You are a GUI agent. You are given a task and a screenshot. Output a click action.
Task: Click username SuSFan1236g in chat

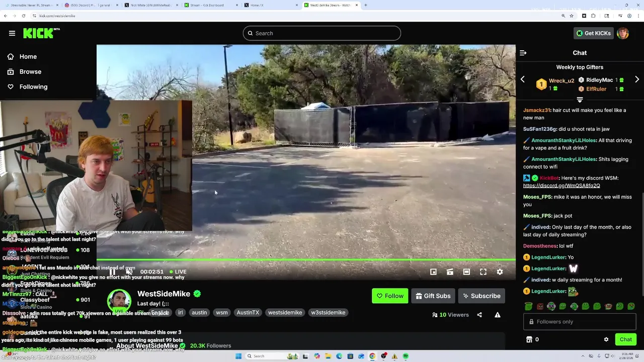pos(540,129)
